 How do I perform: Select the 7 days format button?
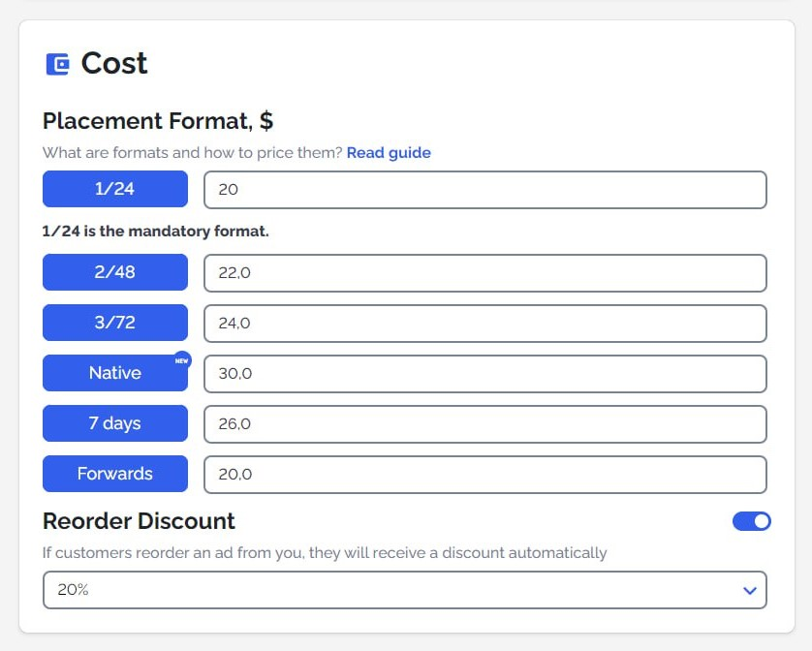tap(115, 423)
